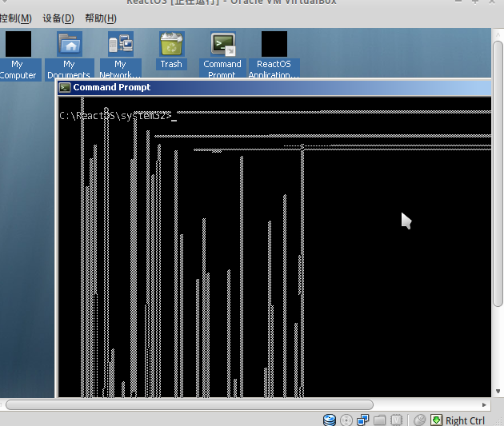This screenshot has height=426, width=504.
Task: Click the vertical scrollbar thumb
Action: coord(498,173)
